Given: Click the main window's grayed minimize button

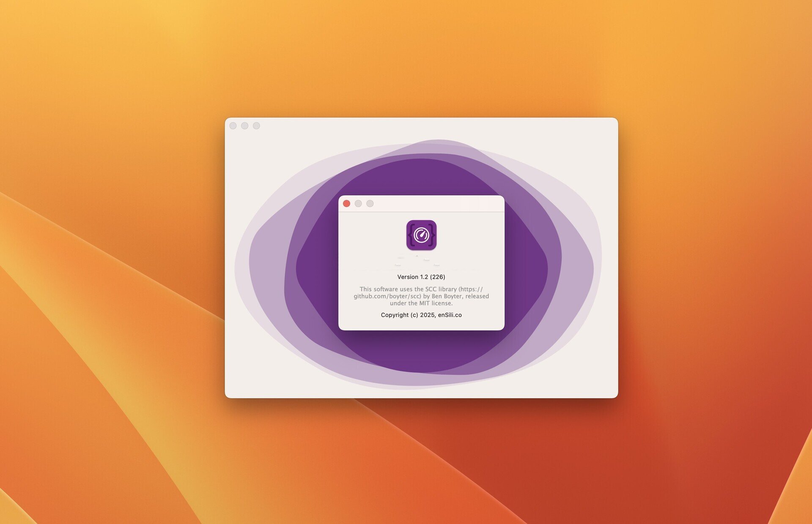Looking at the screenshot, I should point(244,126).
